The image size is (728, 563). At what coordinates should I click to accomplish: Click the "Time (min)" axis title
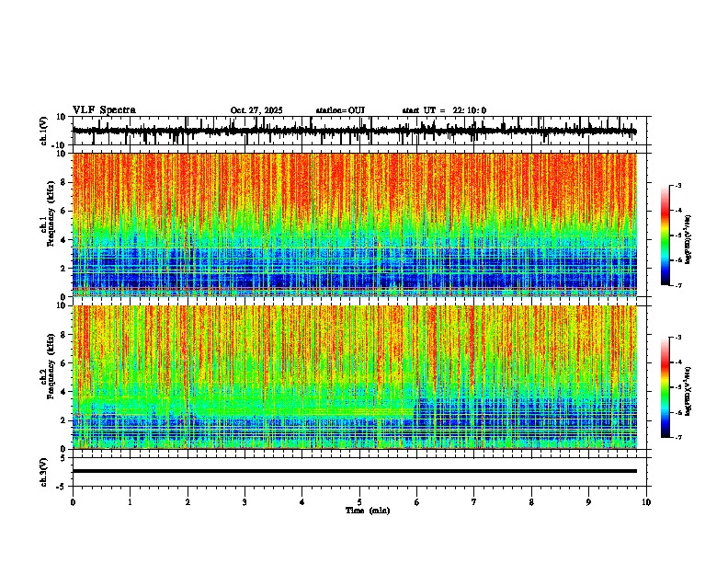tap(368, 511)
